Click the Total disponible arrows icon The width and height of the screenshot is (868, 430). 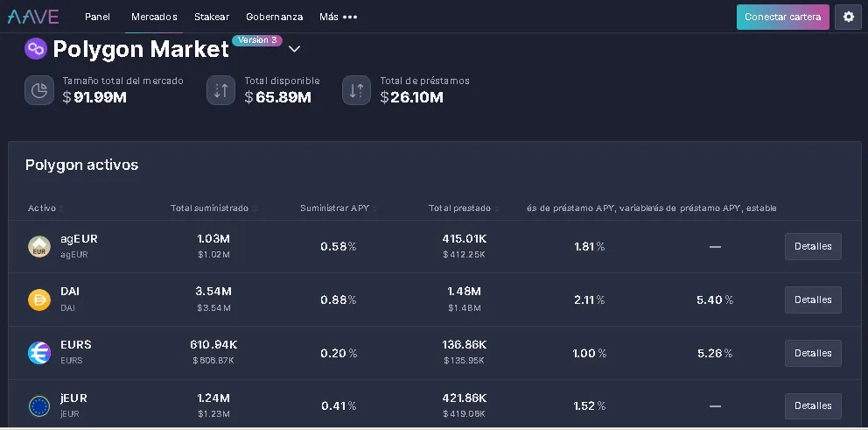[220, 90]
